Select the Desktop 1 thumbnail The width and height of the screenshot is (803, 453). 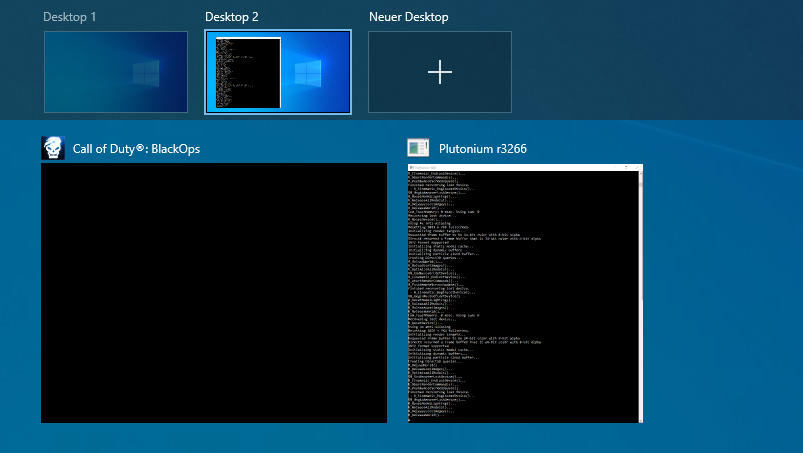pos(115,71)
